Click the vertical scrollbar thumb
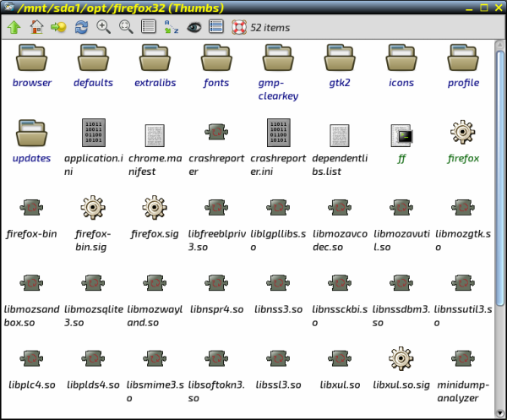 click(x=500, y=177)
